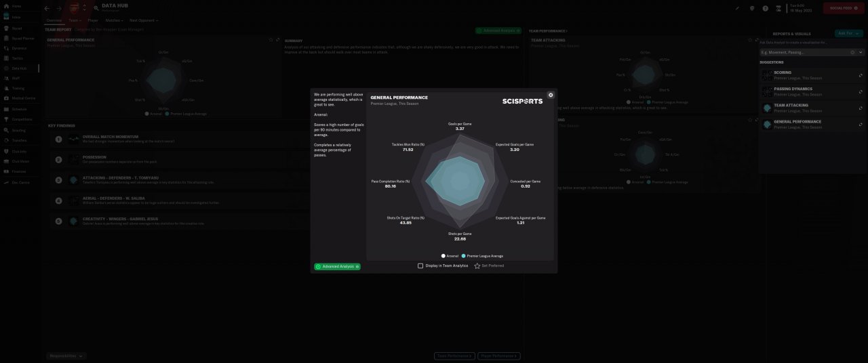
Task: Open the Team dropdown tab
Action: 75,20
